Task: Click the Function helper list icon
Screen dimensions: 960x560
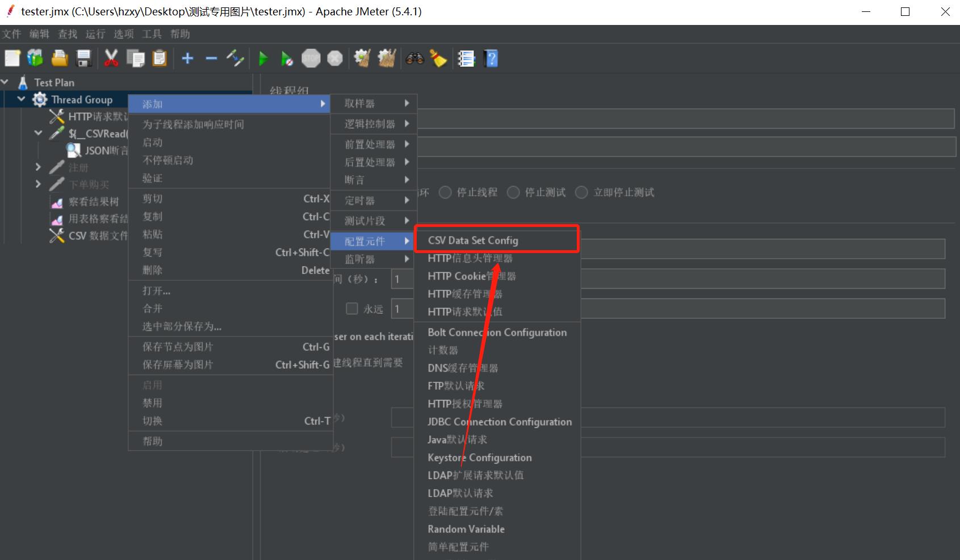Action: (x=466, y=58)
